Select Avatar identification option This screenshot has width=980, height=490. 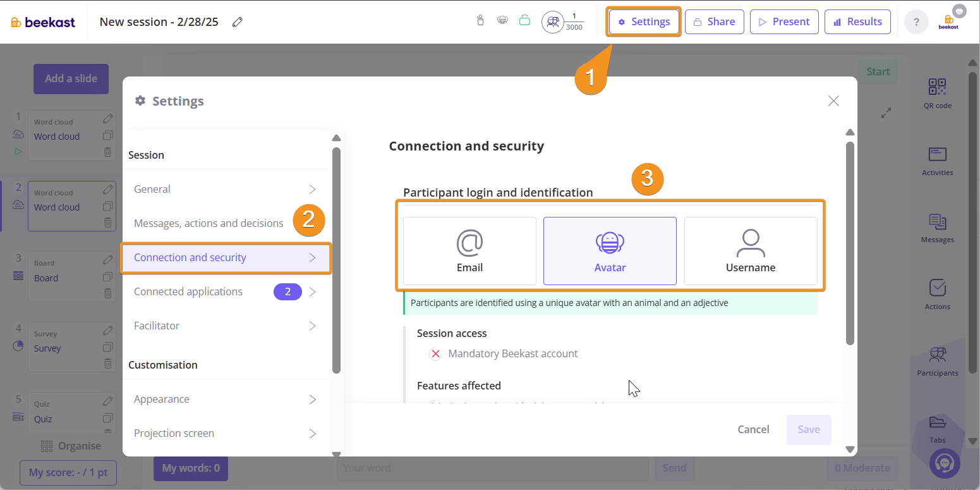click(x=610, y=251)
